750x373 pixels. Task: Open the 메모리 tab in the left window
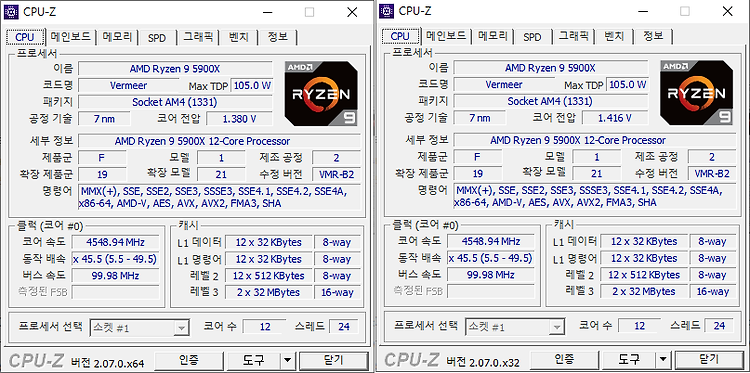[x=117, y=36]
